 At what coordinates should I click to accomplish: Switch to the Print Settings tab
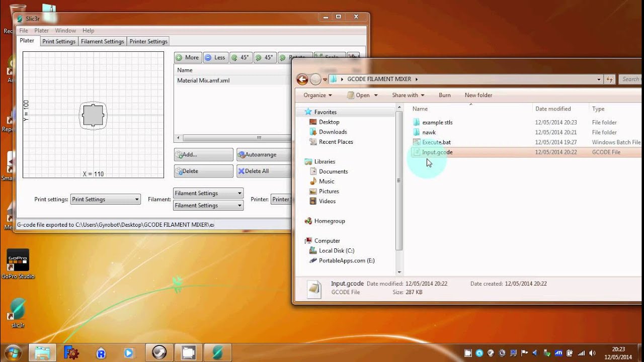click(59, 41)
